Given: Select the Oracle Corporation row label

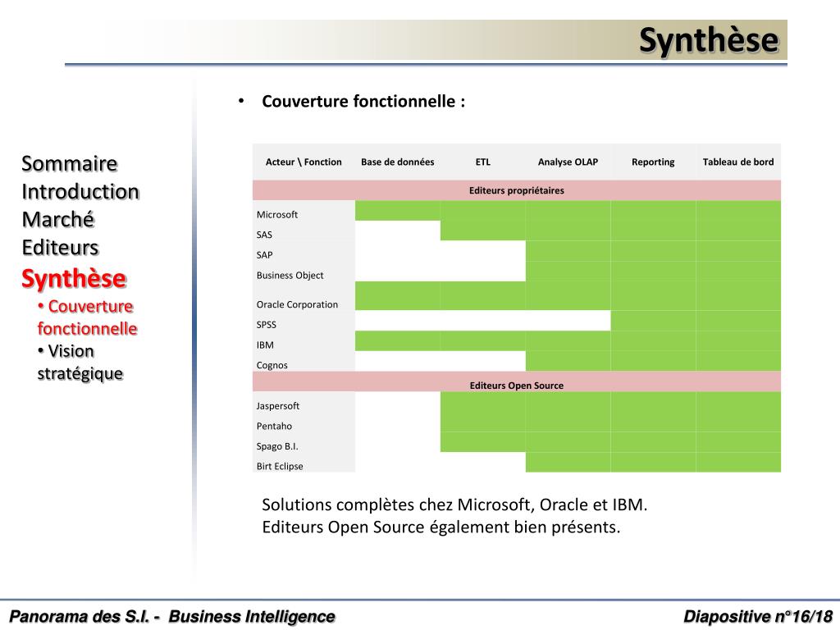Looking at the screenshot, I should (x=297, y=304).
